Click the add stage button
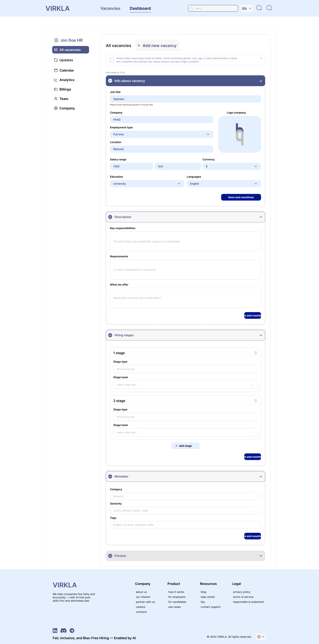The image size is (319, 644). click(185, 446)
